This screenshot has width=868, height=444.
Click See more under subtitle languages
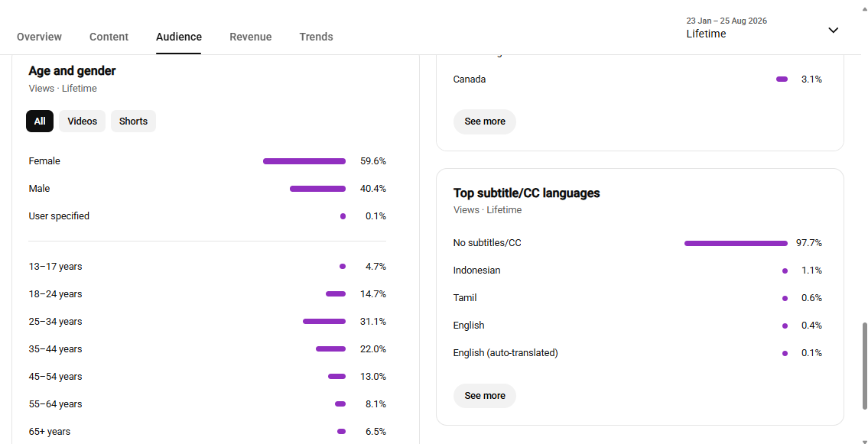coord(485,396)
